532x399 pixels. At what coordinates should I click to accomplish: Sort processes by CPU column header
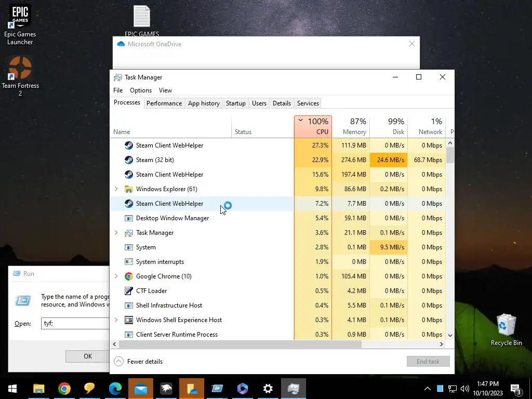point(313,127)
